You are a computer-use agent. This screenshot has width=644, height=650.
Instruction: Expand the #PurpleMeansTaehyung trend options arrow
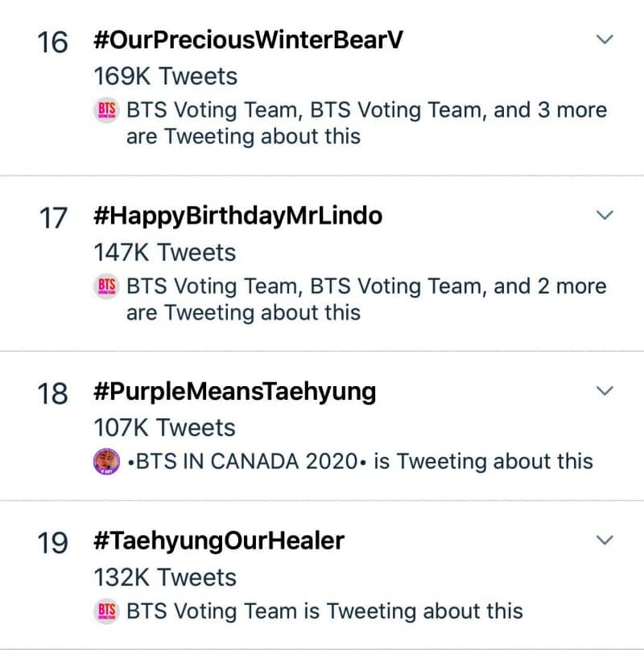click(x=604, y=391)
